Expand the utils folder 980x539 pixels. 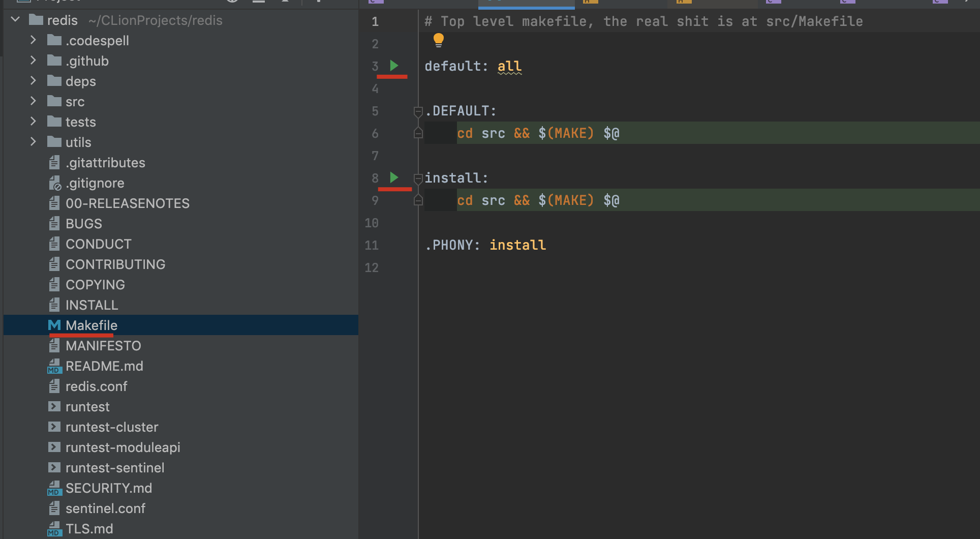tap(33, 142)
